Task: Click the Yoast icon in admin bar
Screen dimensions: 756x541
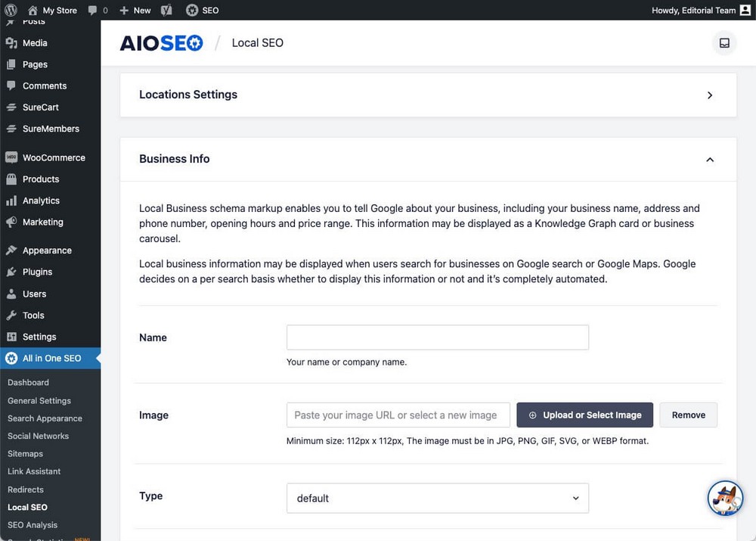Action: [166, 11]
